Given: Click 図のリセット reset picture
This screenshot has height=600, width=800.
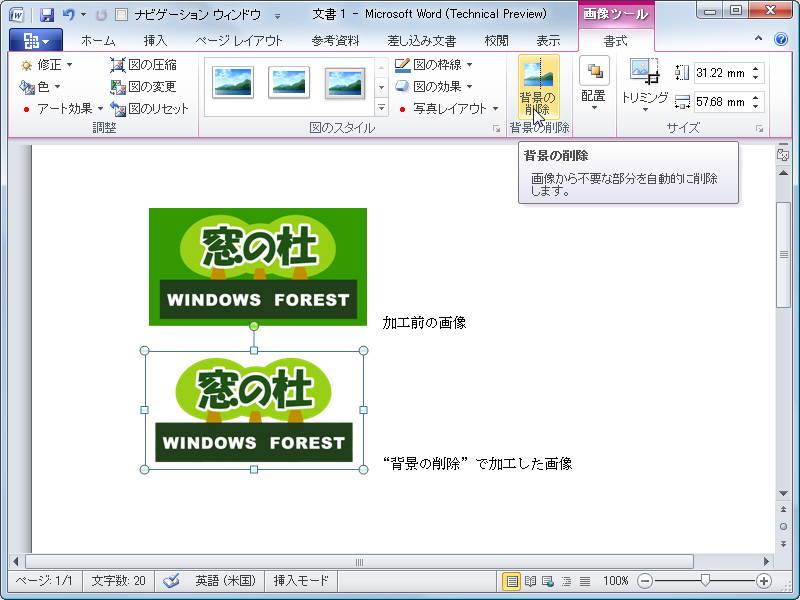Looking at the screenshot, I should coord(149,109).
